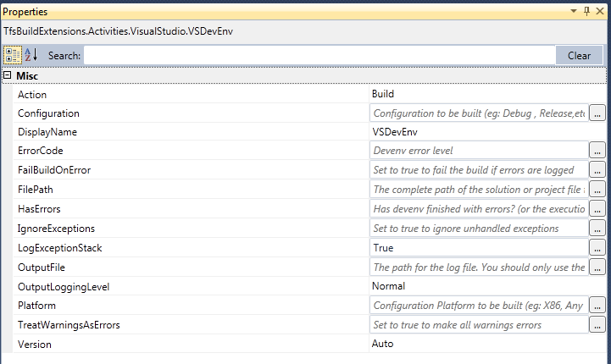Click the Platform value field

479,306
